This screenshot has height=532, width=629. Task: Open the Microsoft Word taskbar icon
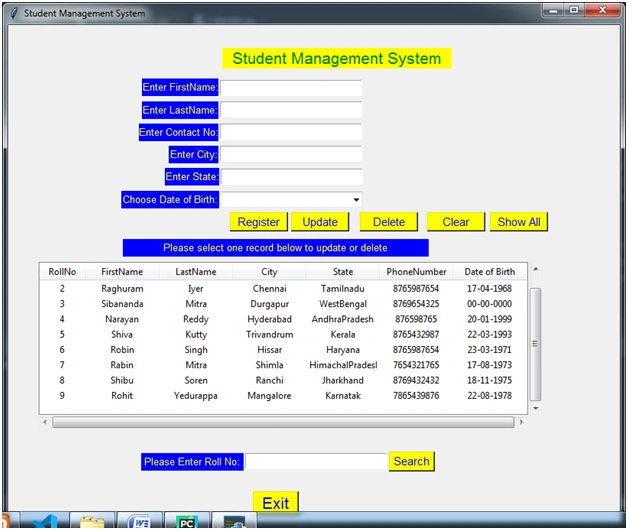(139, 522)
